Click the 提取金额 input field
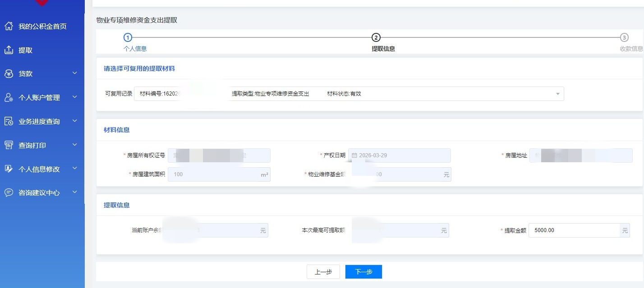 click(x=574, y=230)
